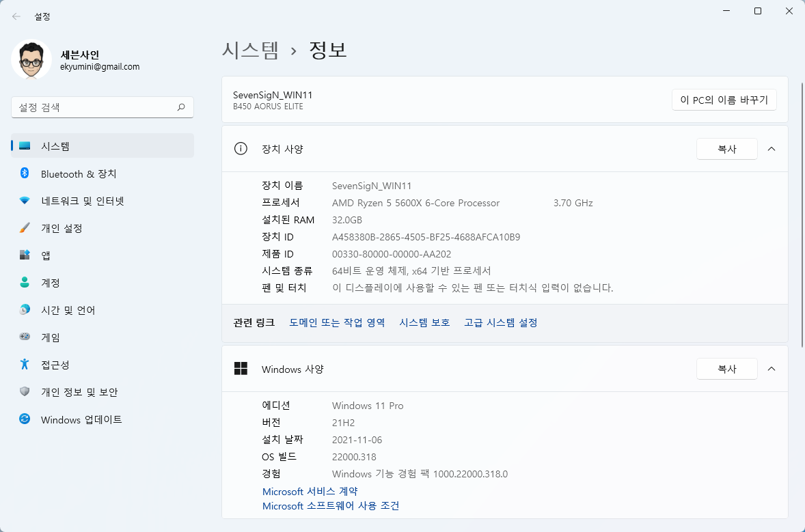Collapse the Windows 사양 section chevron

coord(771,369)
